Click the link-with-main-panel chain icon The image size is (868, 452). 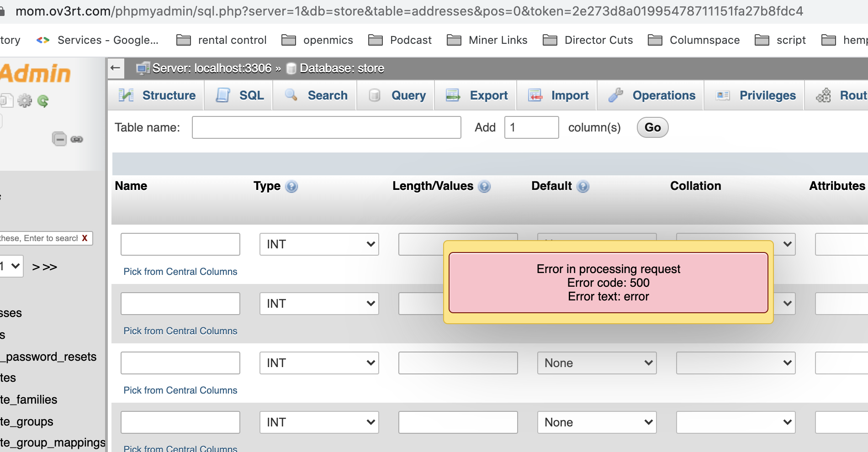click(x=77, y=139)
